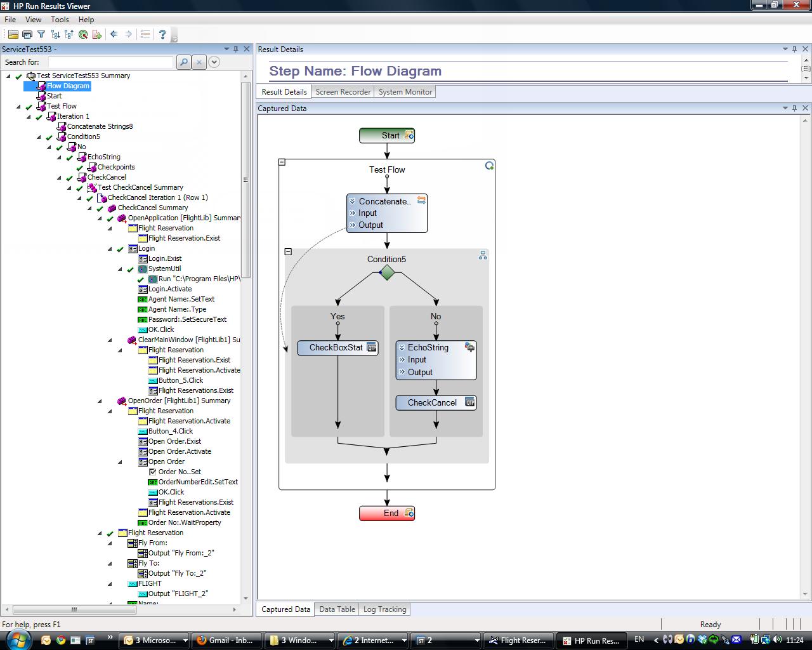Open the Help menu

click(x=86, y=20)
